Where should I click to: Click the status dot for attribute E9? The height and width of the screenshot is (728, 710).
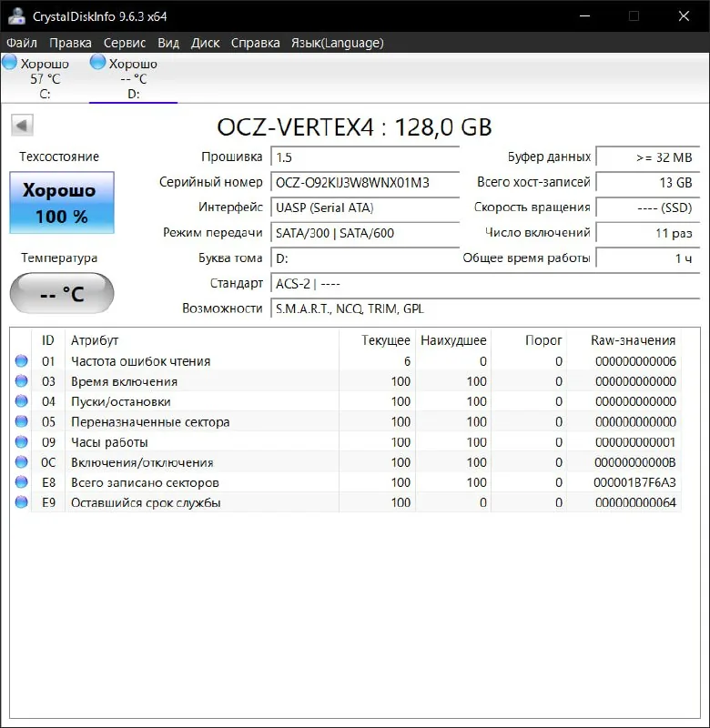coord(21,502)
